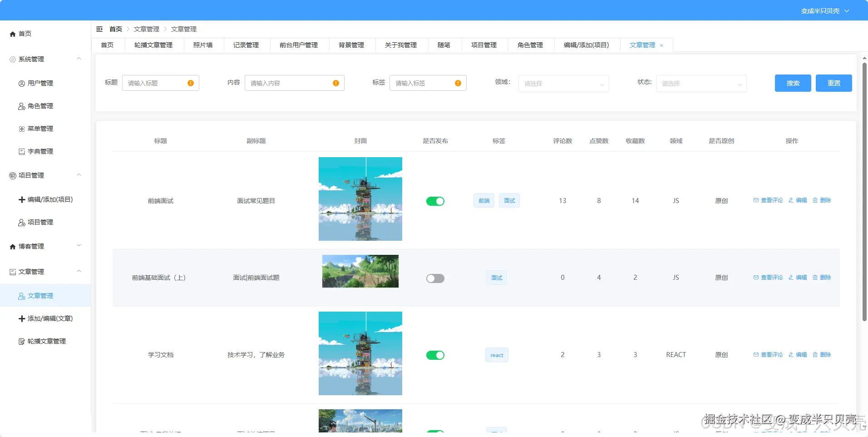The width and height of the screenshot is (868, 437).
Task: Click the react tag in 学习文档 row
Action: tap(497, 355)
